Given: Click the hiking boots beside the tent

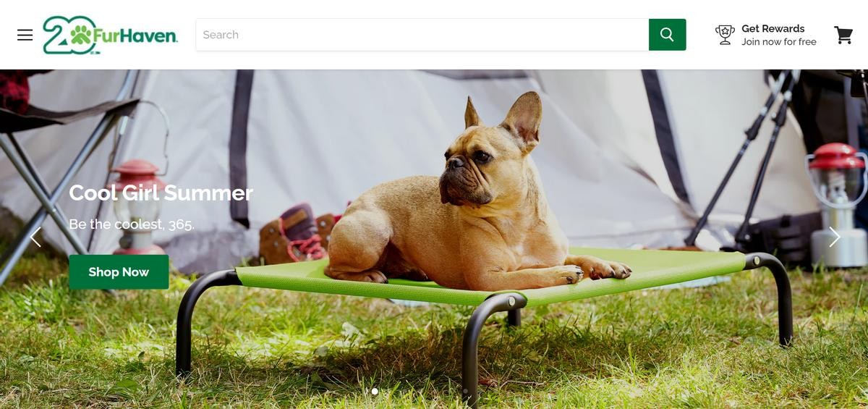Looking at the screenshot, I should [298, 235].
